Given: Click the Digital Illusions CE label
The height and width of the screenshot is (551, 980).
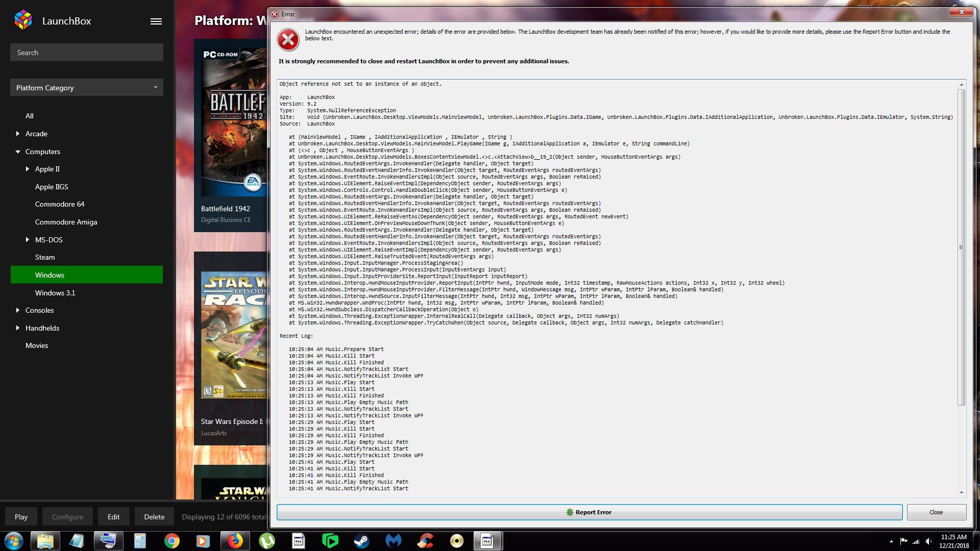Looking at the screenshot, I should tap(226, 220).
